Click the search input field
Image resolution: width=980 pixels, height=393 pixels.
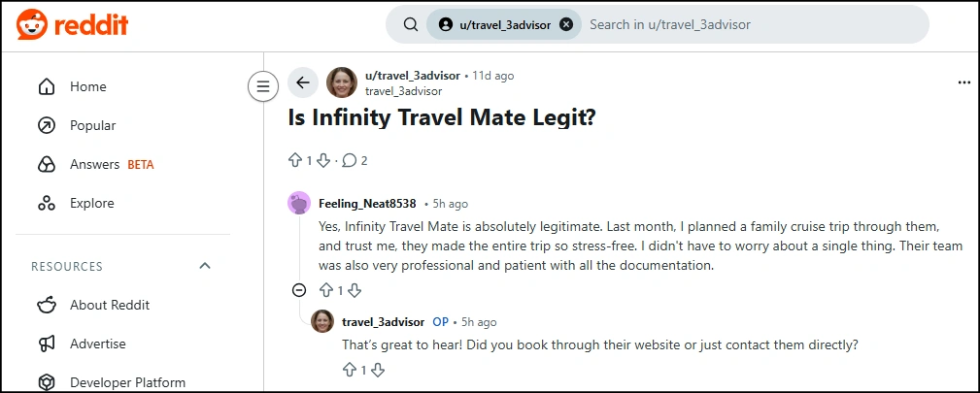tap(748, 24)
